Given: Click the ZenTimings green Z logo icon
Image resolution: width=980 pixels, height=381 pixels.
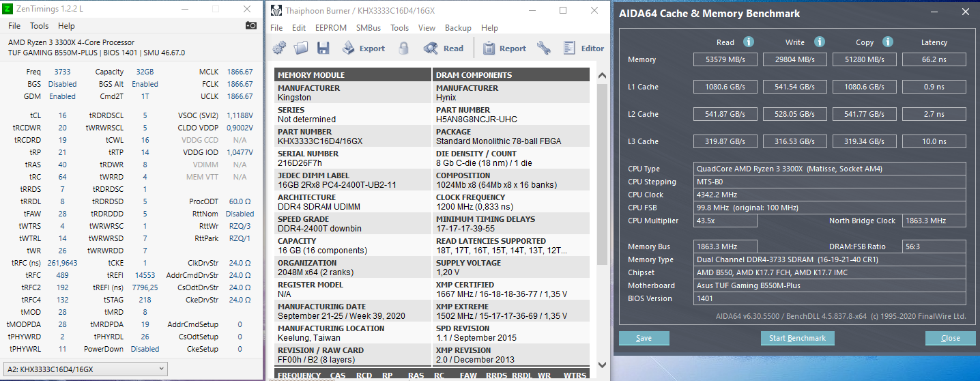Looking at the screenshot, I should tap(8, 9).
